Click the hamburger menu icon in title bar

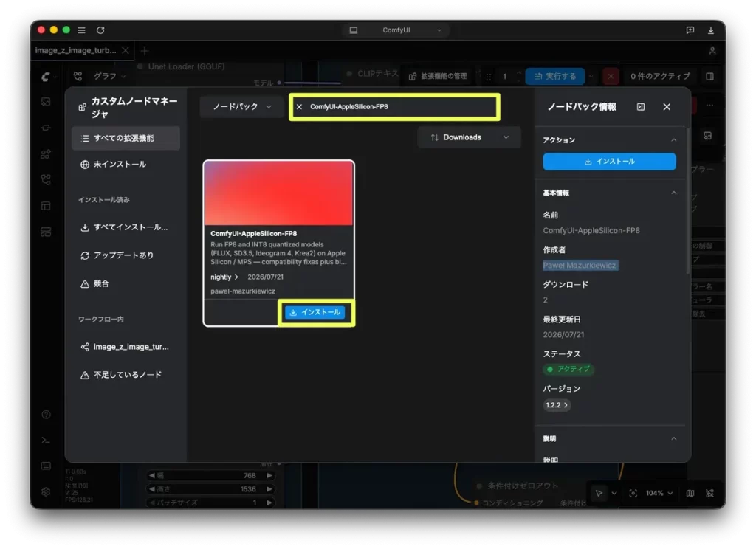click(81, 30)
